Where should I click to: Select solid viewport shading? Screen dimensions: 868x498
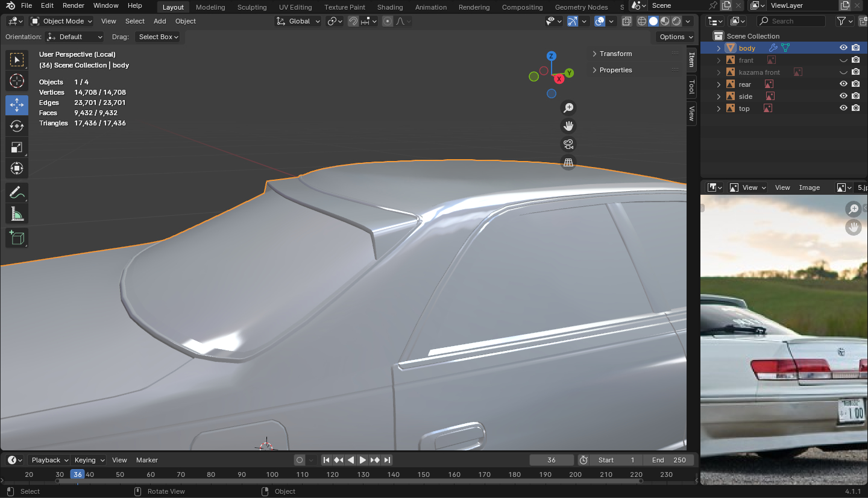point(653,21)
